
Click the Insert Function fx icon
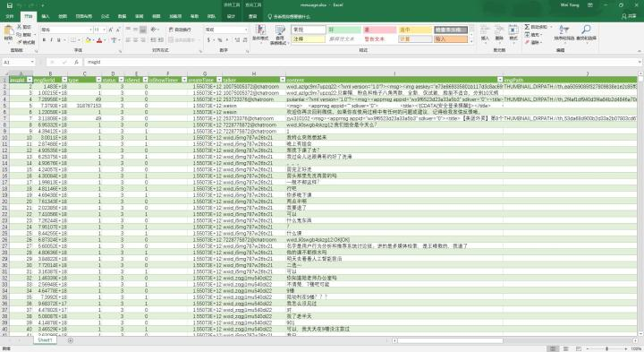pyautogui.click(x=76, y=62)
